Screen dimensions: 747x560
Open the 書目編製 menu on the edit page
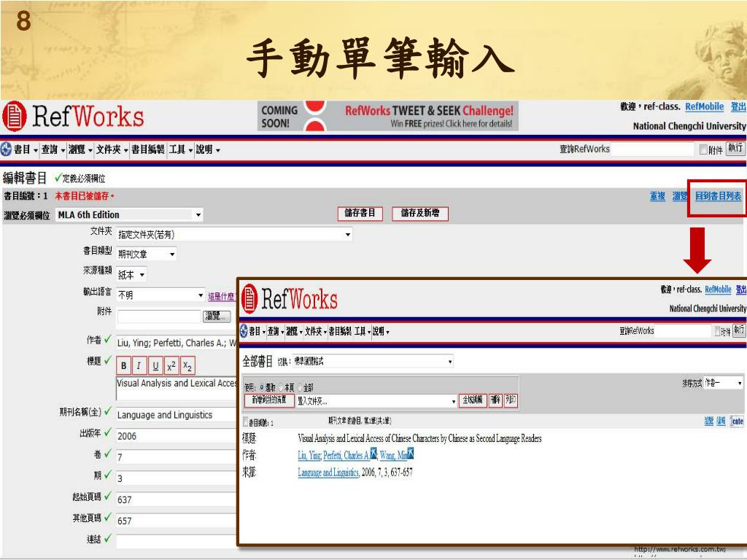tap(147, 149)
